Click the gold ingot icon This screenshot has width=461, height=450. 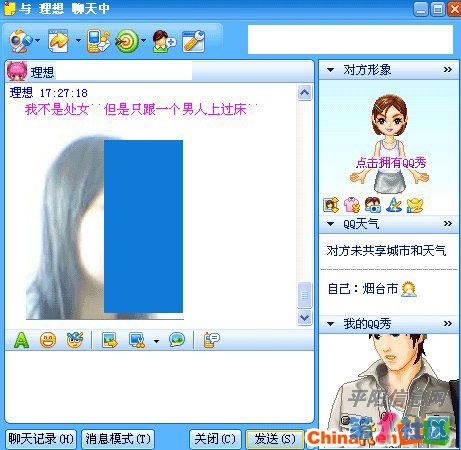pyautogui.click(x=414, y=205)
